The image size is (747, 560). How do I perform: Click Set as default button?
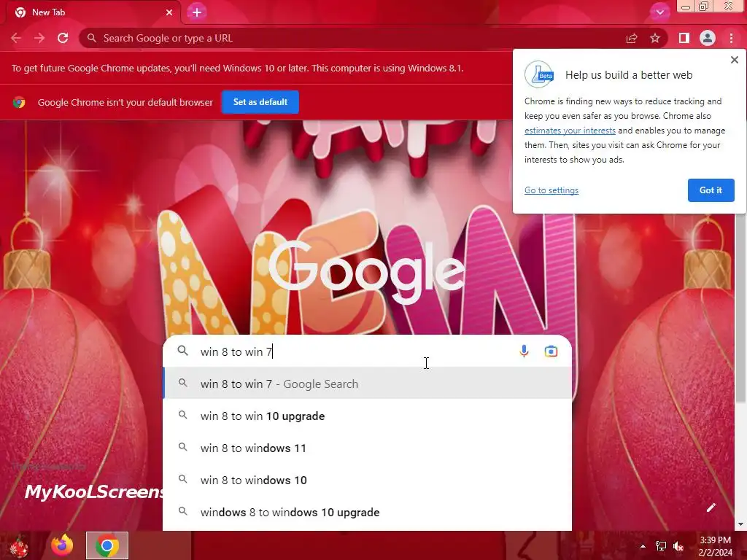coord(260,102)
